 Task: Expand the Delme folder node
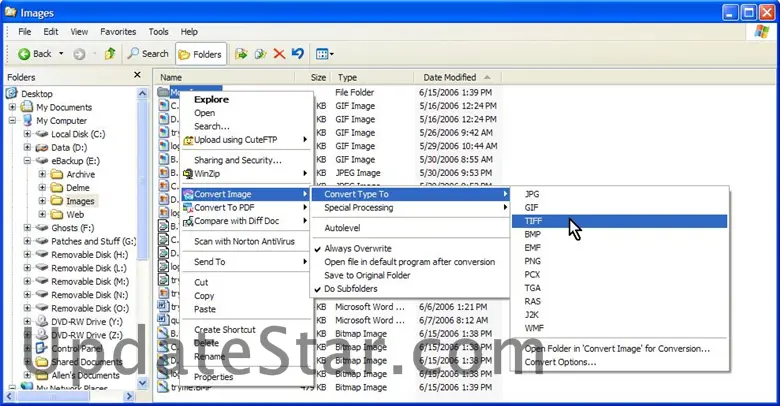tap(42, 188)
